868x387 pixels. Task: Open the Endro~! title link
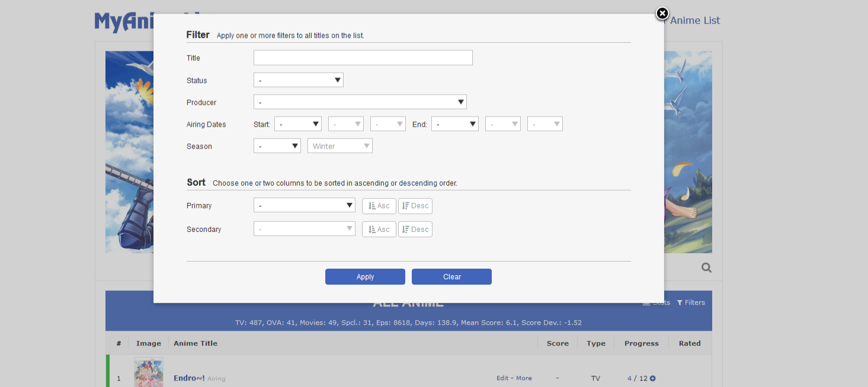[x=189, y=378]
